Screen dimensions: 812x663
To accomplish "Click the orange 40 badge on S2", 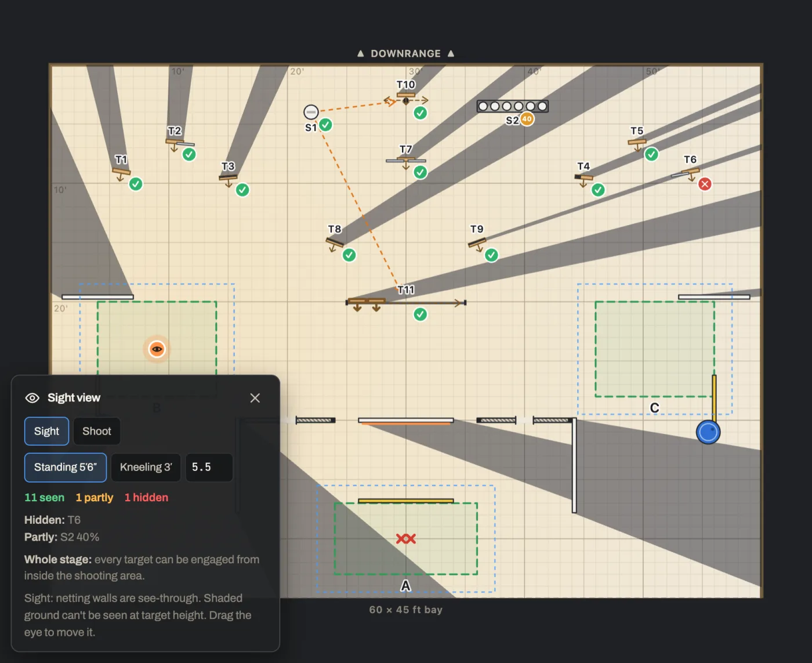I will pyautogui.click(x=527, y=119).
